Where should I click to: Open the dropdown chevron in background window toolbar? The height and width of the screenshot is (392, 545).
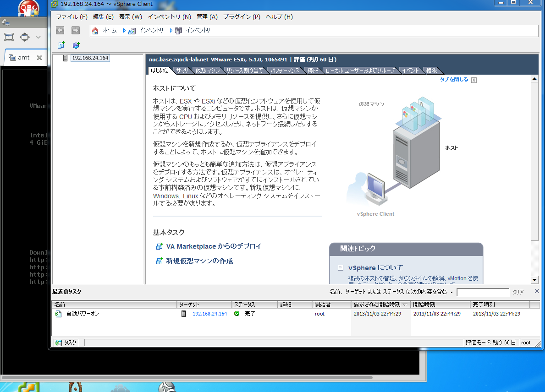point(38,37)
